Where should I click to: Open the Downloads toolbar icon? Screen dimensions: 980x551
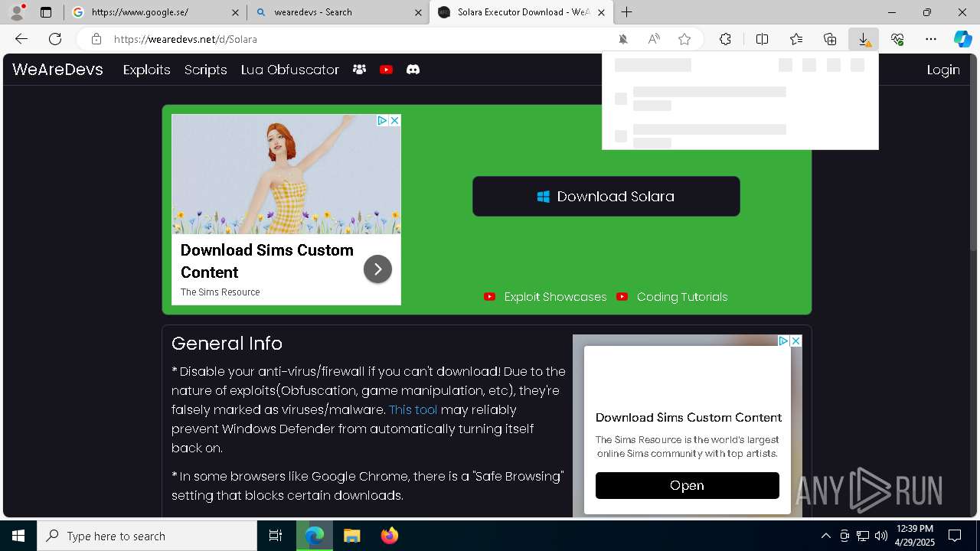pos(864,39)
